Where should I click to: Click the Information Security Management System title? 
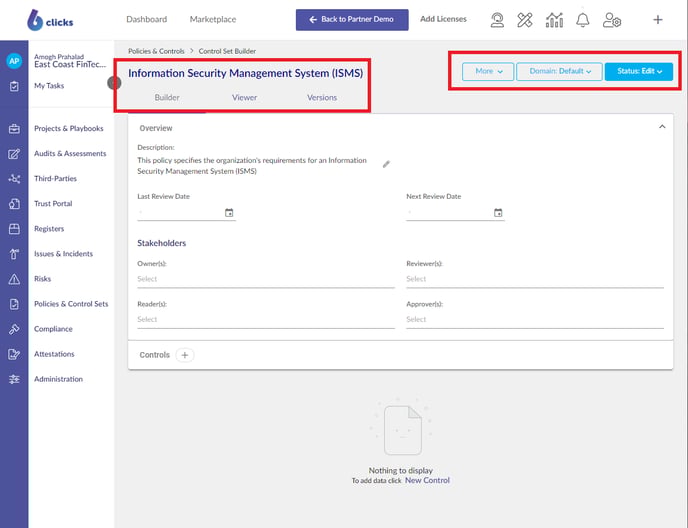246,73
